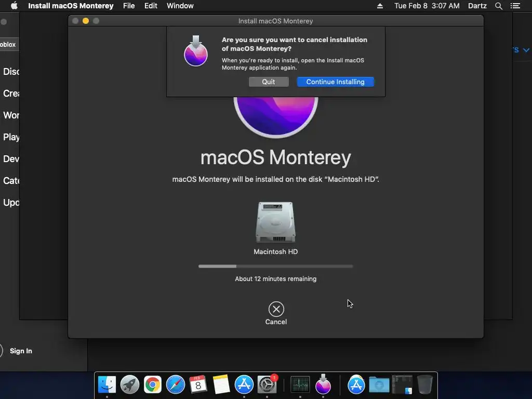Minimize the installer window with yellow button
532x399 pixels.
[86, 21]
